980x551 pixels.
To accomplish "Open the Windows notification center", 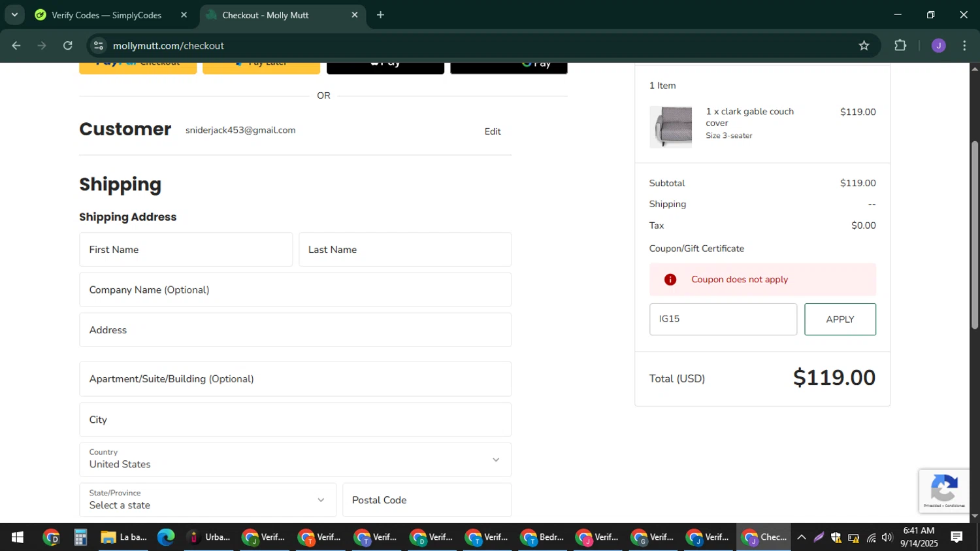I will point(956,537).
